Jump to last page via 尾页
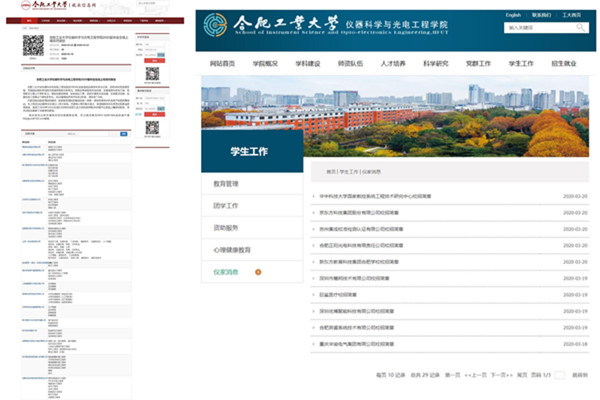Image resolution: width=600 pixels, height=400 pixels. coord(522,374)
